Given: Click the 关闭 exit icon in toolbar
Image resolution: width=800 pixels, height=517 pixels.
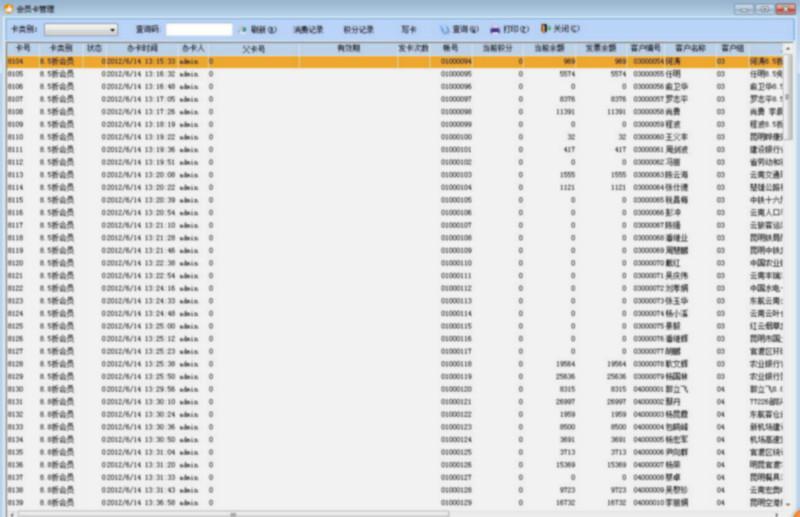Looking at the screenshot, I should [545, 30].
